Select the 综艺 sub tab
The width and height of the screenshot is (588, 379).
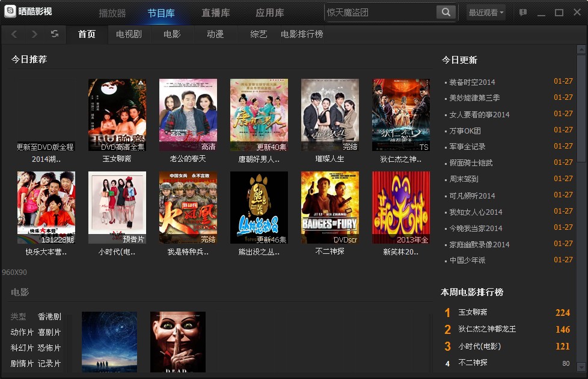(259, 34)
